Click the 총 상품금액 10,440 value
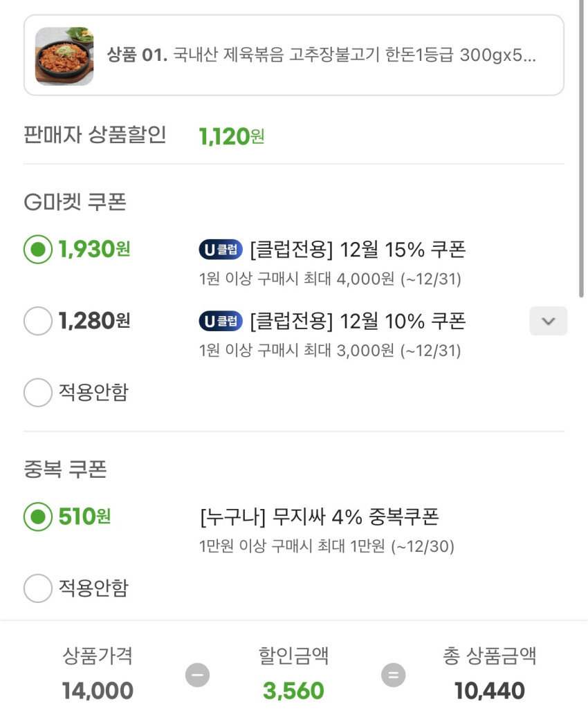 489,690
